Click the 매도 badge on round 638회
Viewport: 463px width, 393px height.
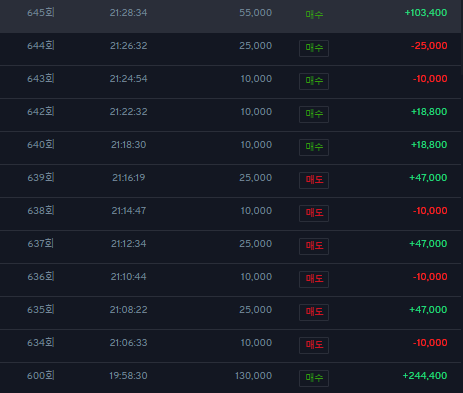click(x=314, y=213)
